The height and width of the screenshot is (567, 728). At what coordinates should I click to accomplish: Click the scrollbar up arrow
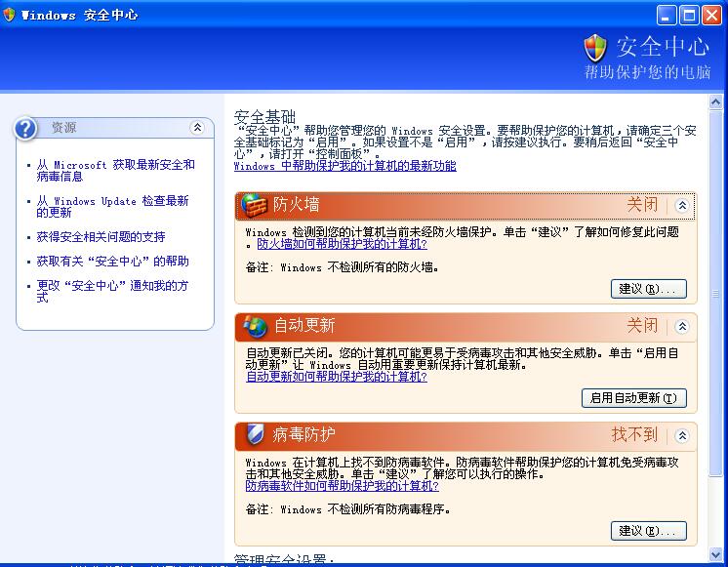(716, 101)
